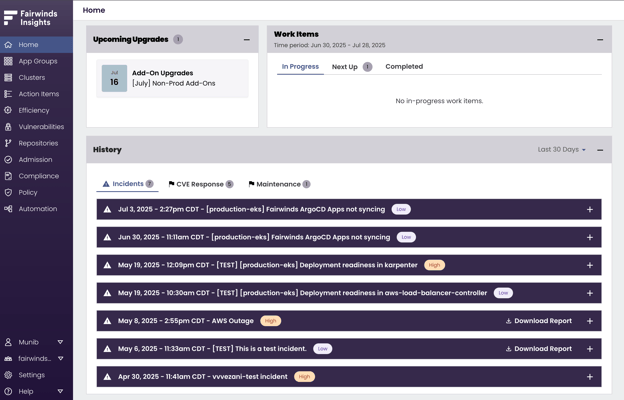624x400 pixels.
Task: Go to Vulnerabilities page
Action: [x=36, y=127]
